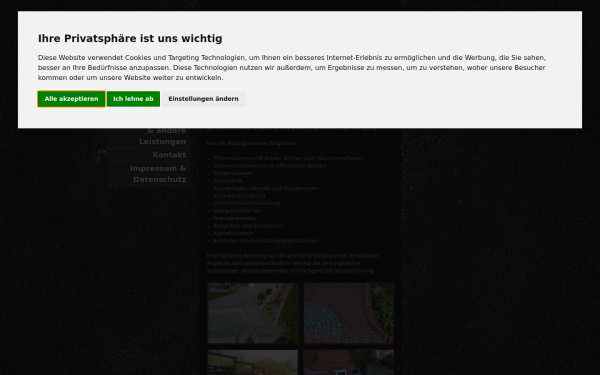Click the 'Kellerwandsanierung' list item
Screen dimensions: 600x375
pos(239,196)
